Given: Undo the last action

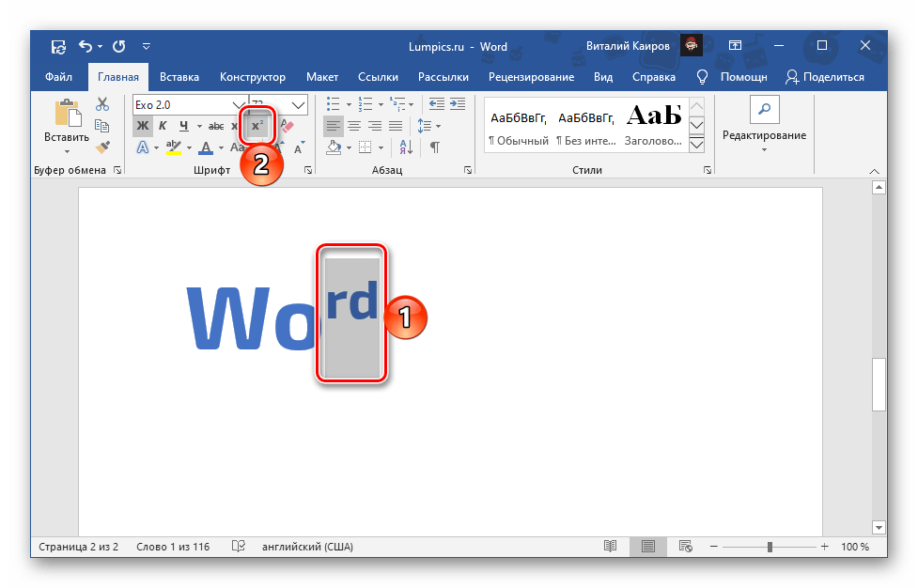Looking at the screenshot, I should [86, 46].
